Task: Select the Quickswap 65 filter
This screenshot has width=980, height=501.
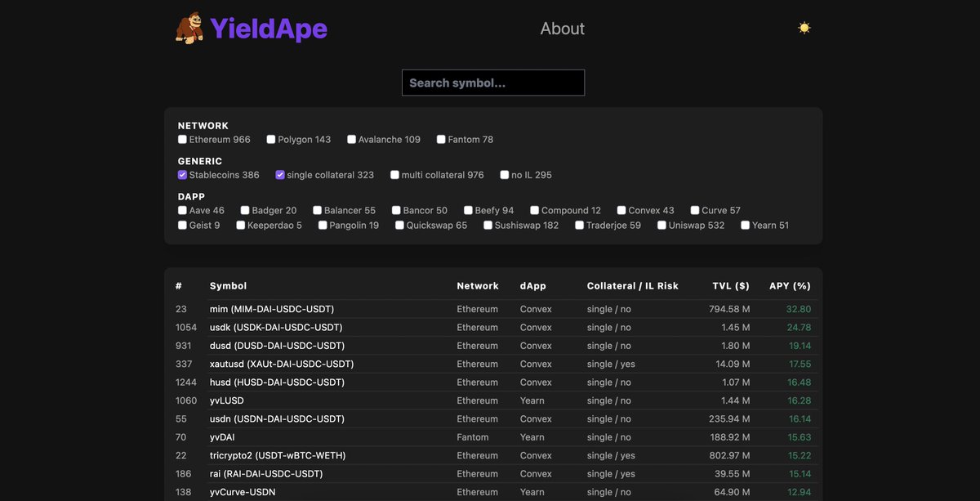Action: (399, 225)
